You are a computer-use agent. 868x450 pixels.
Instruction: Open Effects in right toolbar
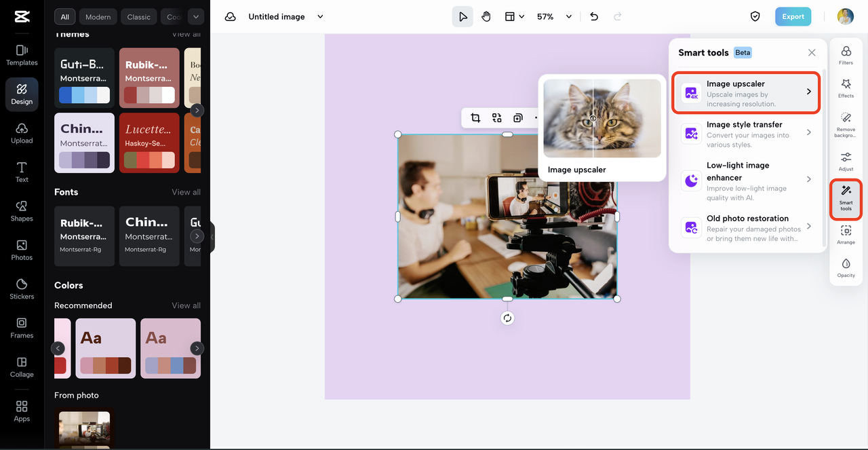pos(846,88)
